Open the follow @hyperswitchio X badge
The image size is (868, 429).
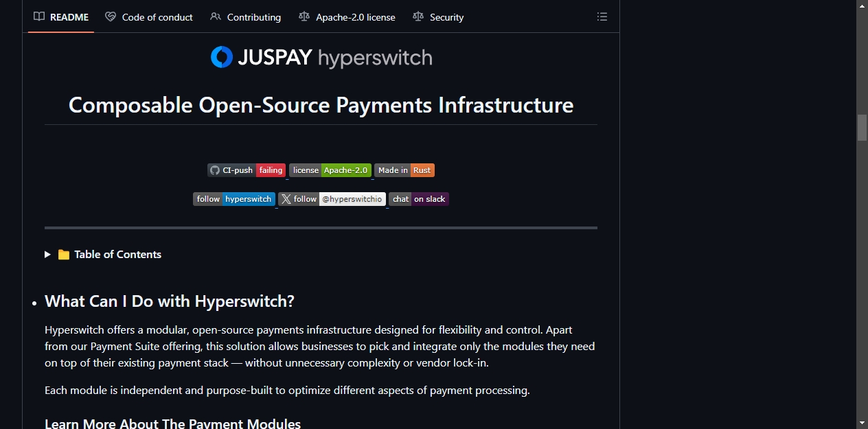(332, 199)
